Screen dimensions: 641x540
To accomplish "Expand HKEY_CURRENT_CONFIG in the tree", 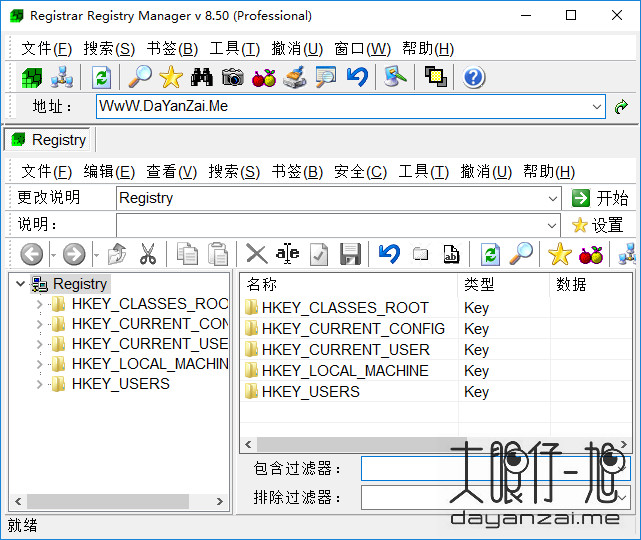I will (x=40, y=324).
